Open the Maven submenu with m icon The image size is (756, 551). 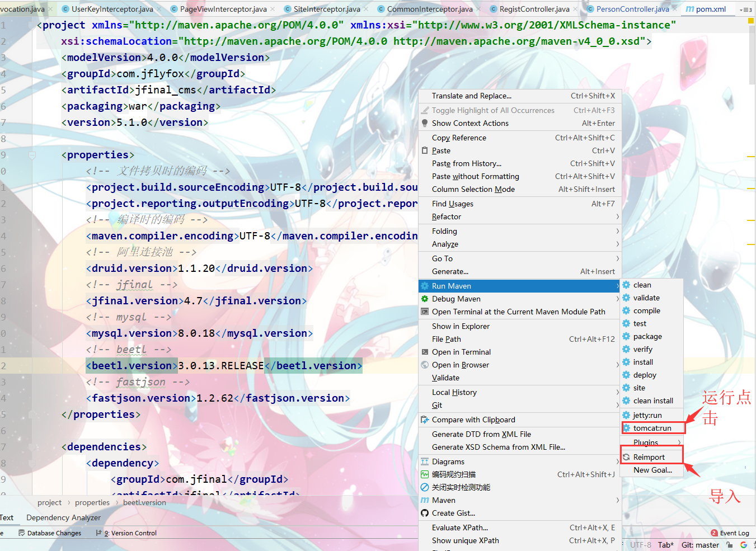click(520, 500)
